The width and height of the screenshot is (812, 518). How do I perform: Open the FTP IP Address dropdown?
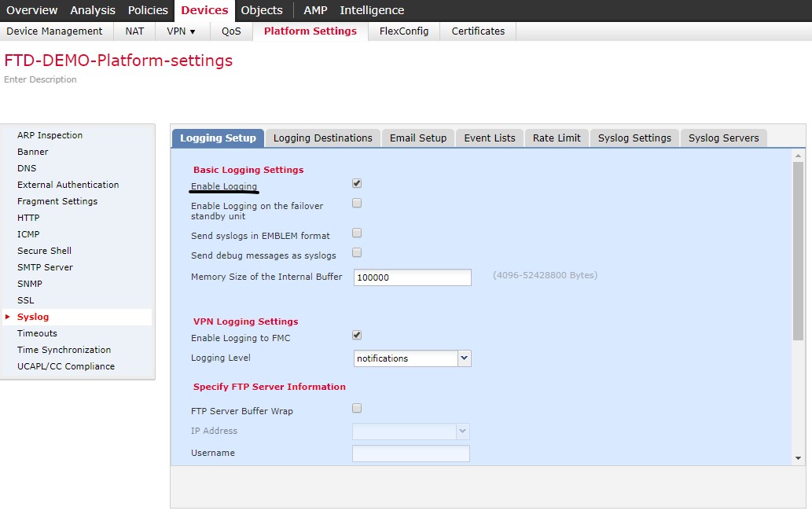[463, 431]
